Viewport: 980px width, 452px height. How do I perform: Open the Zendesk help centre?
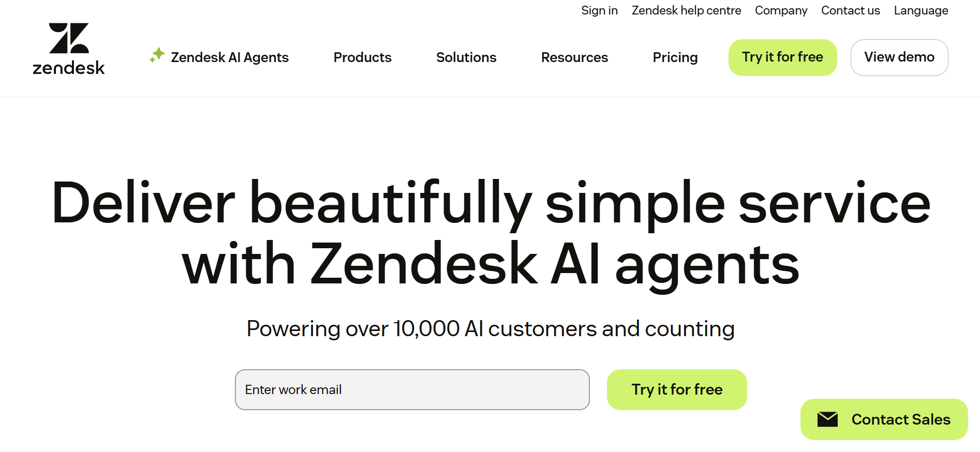[686, 10]
